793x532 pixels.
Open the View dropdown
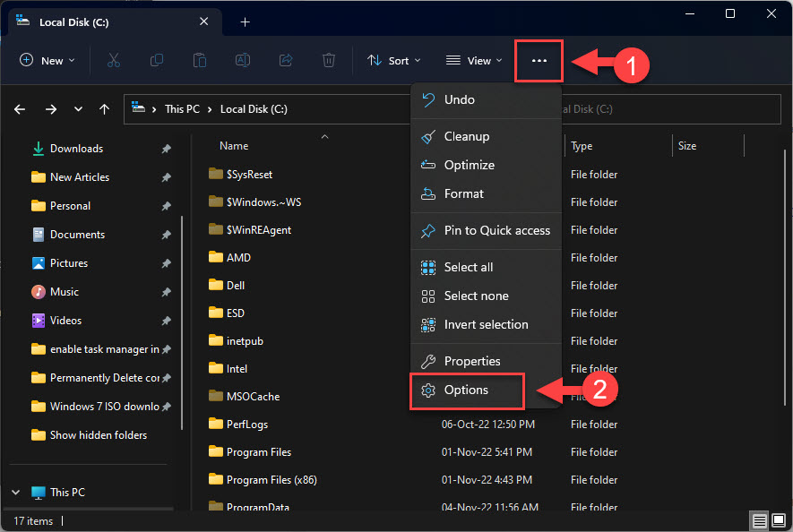[x=474, y=60]
